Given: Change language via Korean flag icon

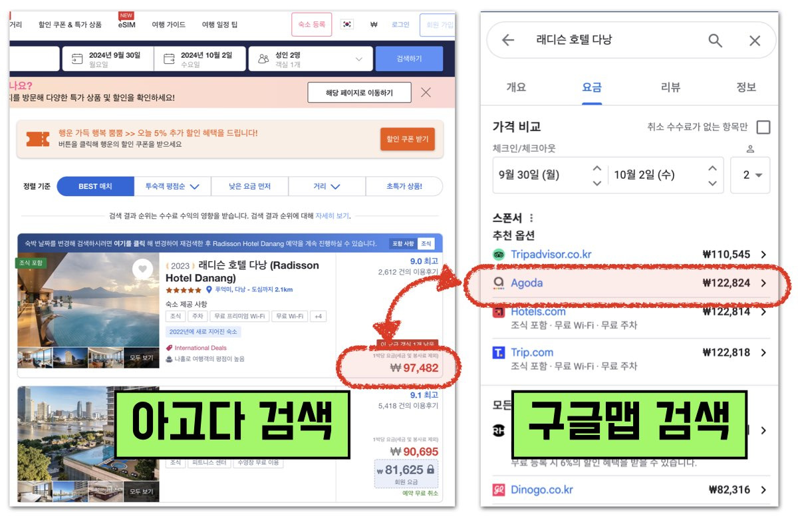Looking at the screenshot, I should coord(347,25).
